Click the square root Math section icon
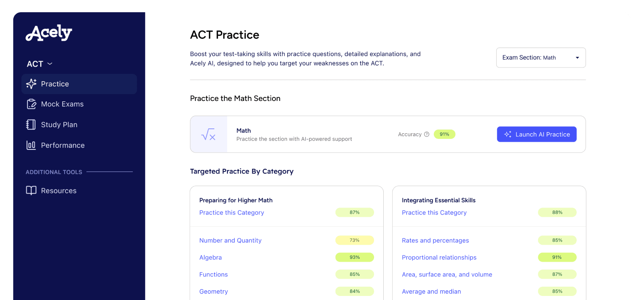 click(209, 134)
